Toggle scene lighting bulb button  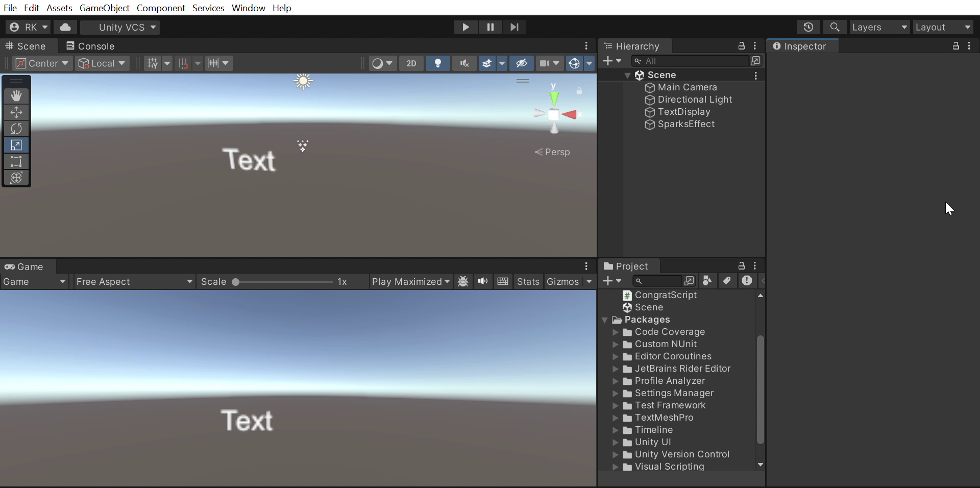pyautogui.click(x=438, y=63)
